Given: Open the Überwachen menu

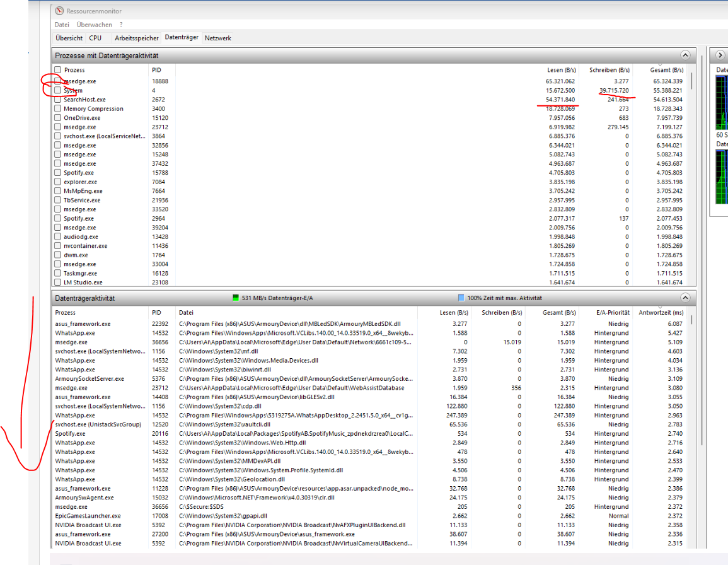Looking at the screenshot, I should pos(95,25).
